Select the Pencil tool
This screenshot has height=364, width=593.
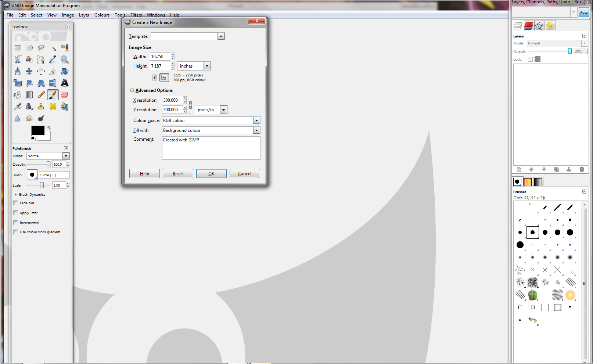(x=41, y=95)
